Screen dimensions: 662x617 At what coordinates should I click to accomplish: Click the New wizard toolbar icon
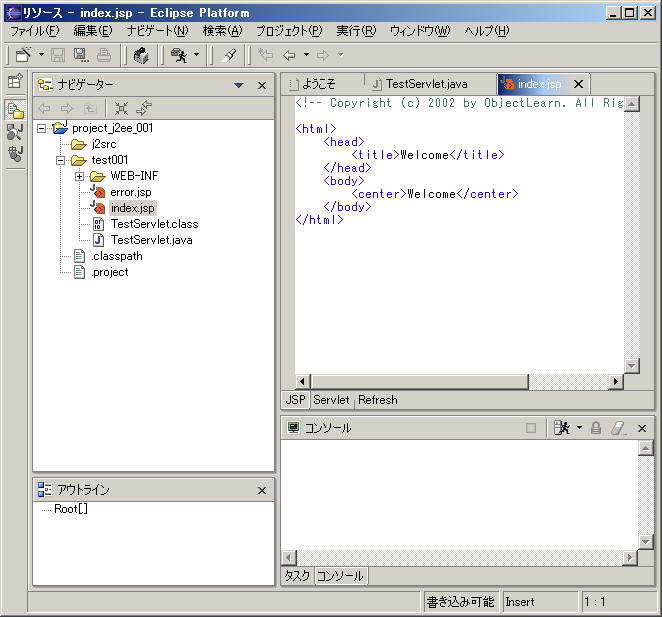tap(24, 55)
